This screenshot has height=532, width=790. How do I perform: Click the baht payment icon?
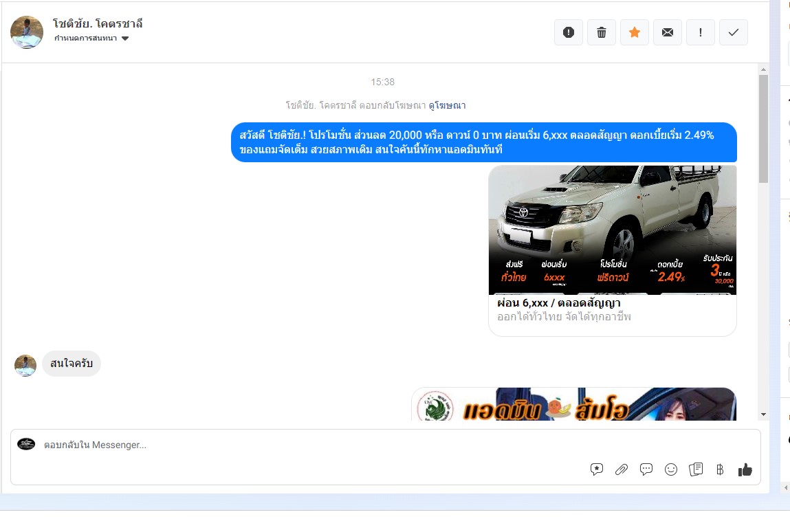(x=720, y=469)
